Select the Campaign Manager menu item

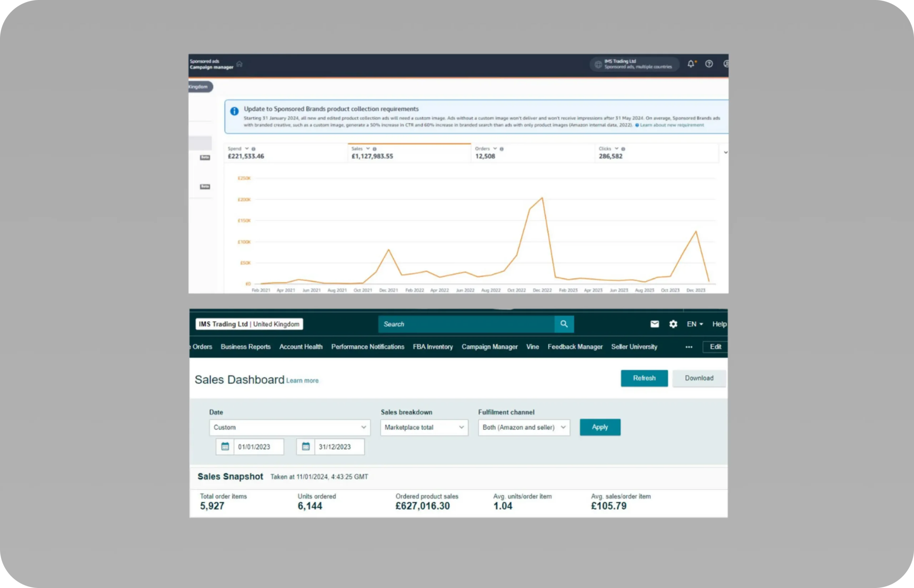click(x=489, y=347)
